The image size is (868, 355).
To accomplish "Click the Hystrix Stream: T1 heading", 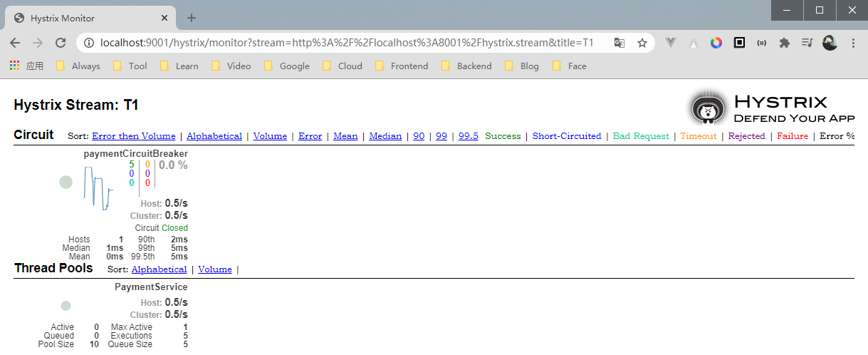I will point(76,105).
